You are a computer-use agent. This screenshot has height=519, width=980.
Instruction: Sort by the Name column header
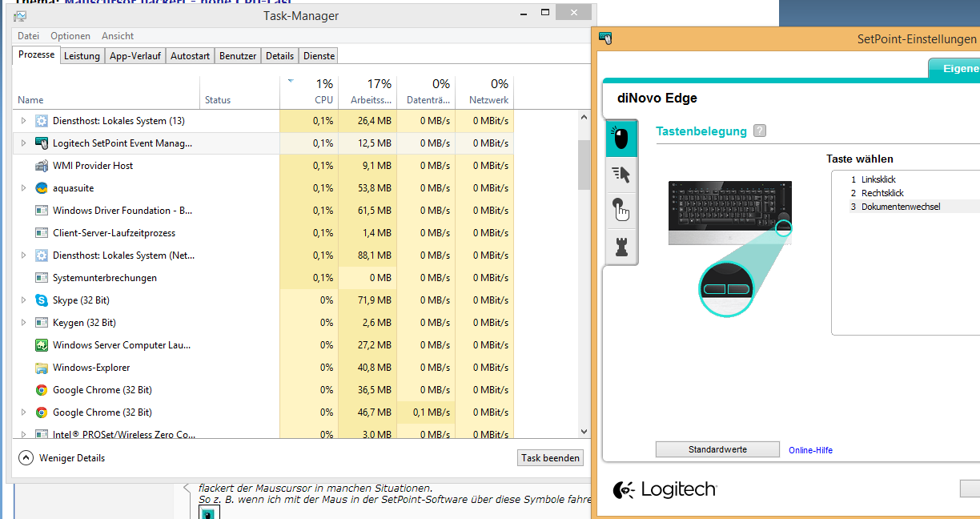coord(106,92)
